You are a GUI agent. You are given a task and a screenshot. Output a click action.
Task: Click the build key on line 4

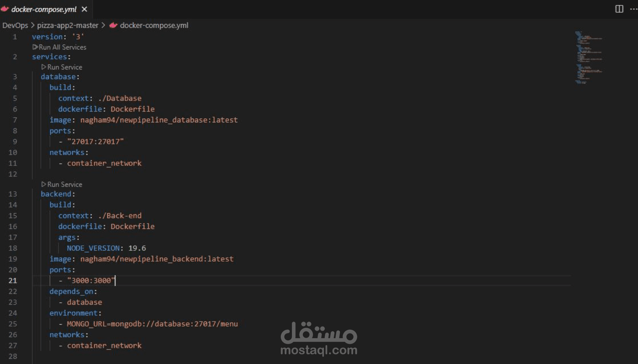[60, 87]
